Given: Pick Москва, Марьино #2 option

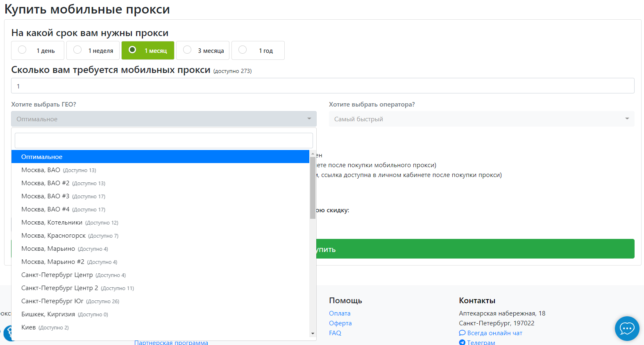Looking at the screenshot, I should coord(160,261).
